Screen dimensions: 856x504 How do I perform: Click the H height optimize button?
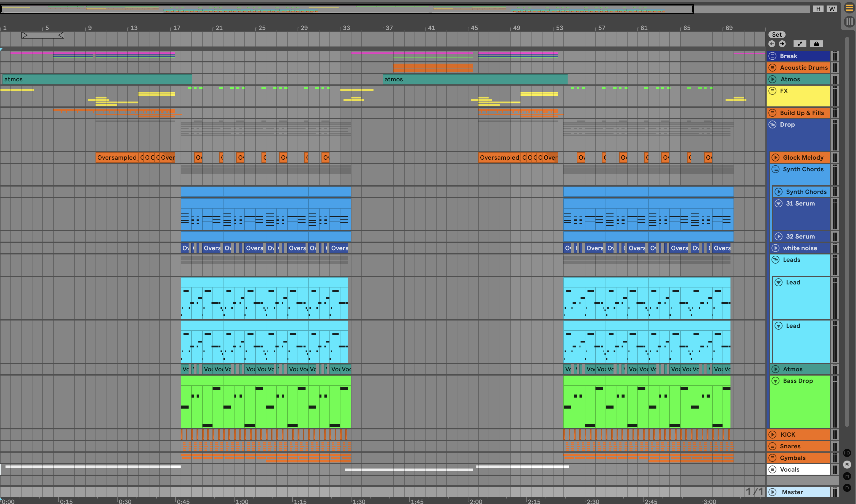pyautogui.click(x=818, y=9)
